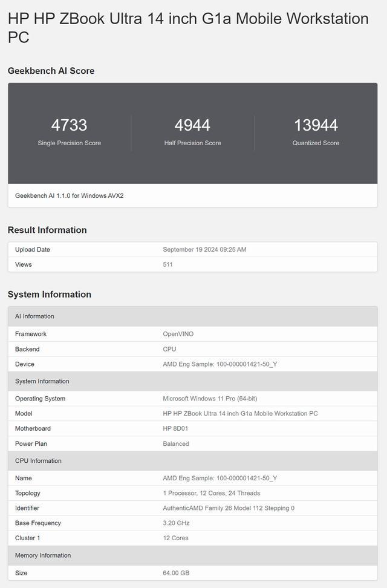Screen dimensions: 387x588
Task: Click the Operating System label
Action: [40, 399]
